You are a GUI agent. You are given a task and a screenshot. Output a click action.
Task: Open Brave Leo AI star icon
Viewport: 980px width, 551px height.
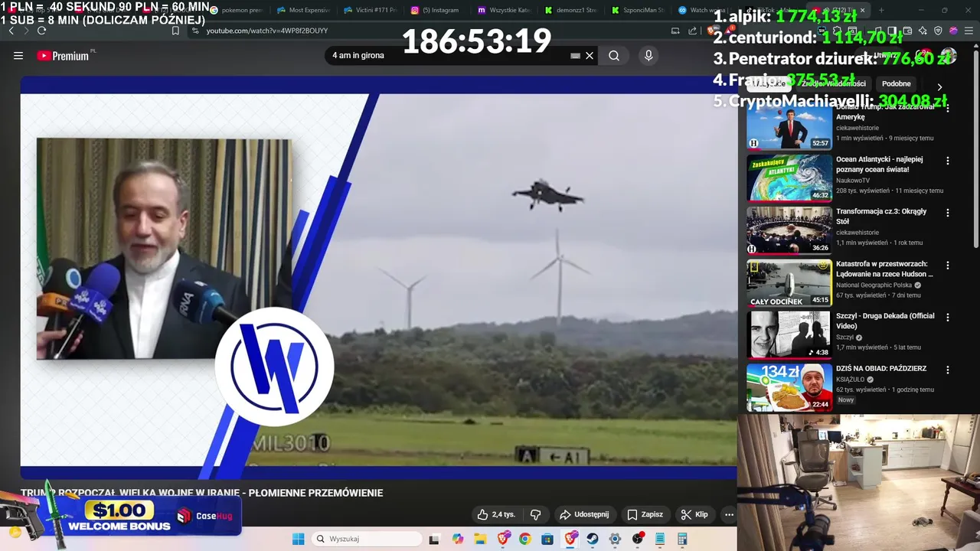coord(923,31)
